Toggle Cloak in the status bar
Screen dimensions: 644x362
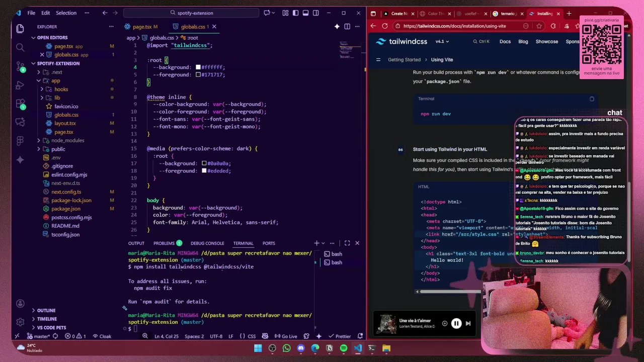click(x=102, y=336)
